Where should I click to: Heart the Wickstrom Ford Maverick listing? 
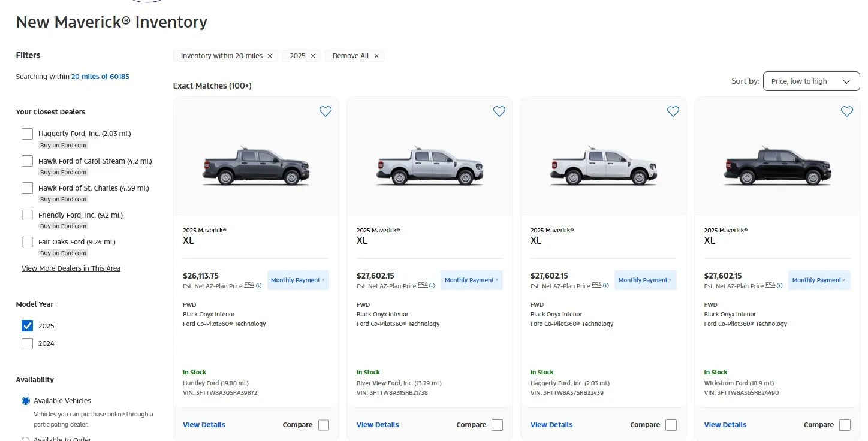[847, 111]
